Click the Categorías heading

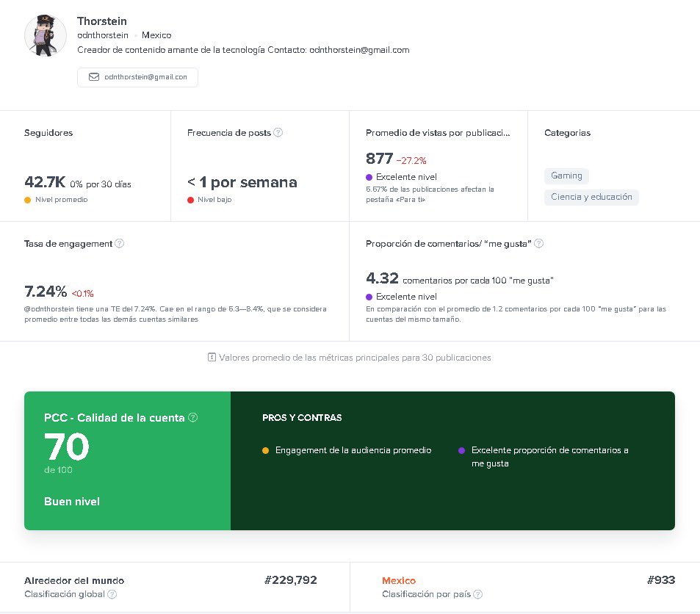tap(567, 133)
